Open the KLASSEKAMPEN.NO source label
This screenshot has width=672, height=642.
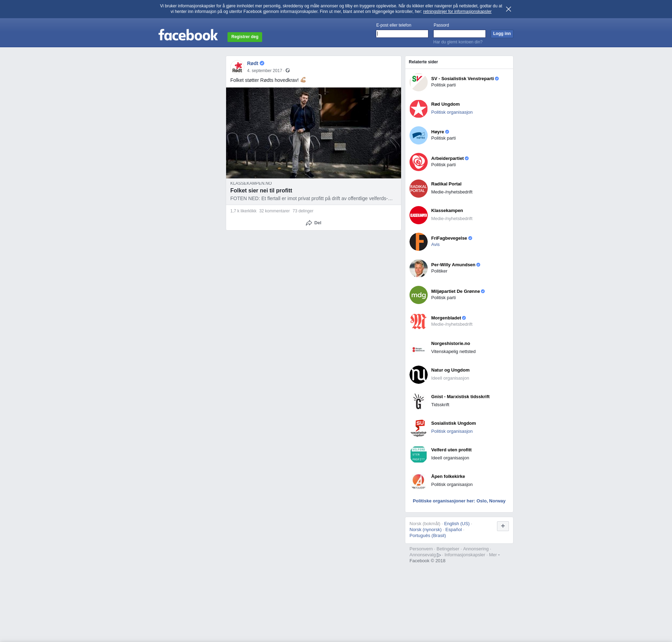point(251,183)
